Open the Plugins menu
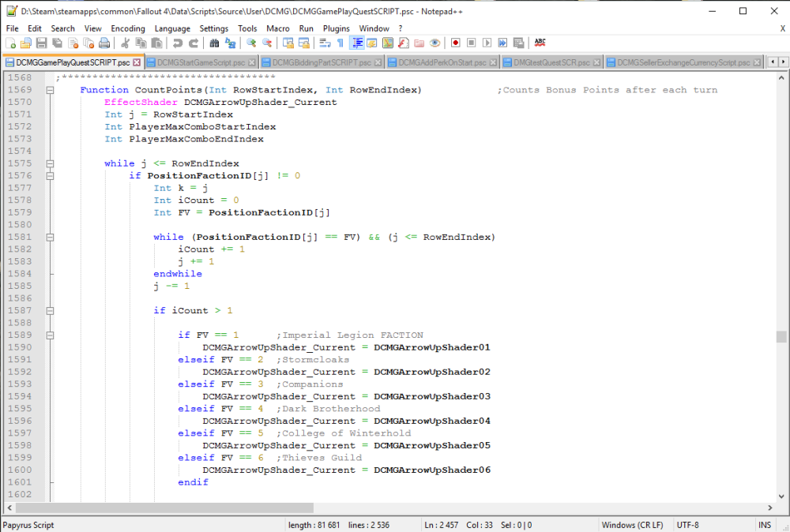 pyautogui.click(x=336, y=28)
